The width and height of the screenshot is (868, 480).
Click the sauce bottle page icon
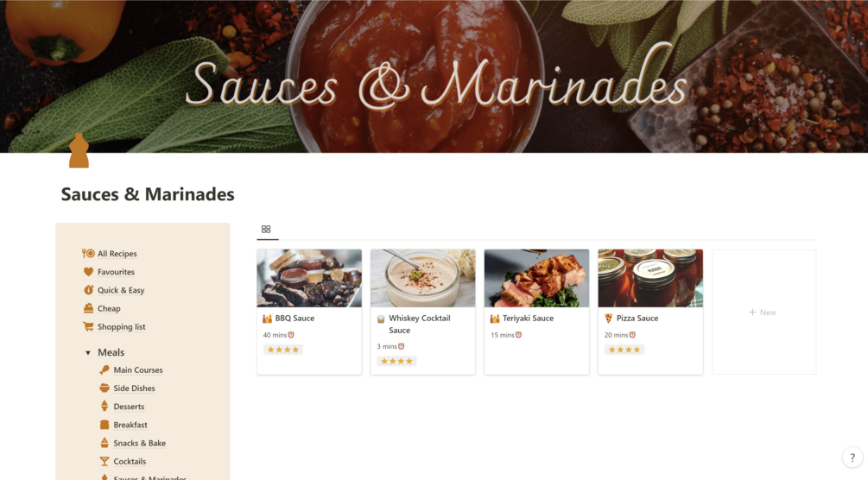click(x=79, y=151)
